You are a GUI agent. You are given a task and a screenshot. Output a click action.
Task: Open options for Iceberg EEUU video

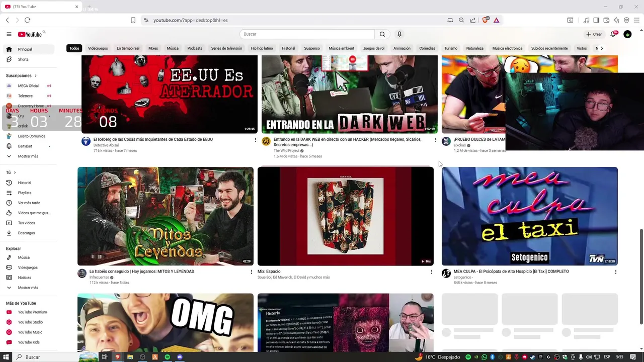pos(256,140)
